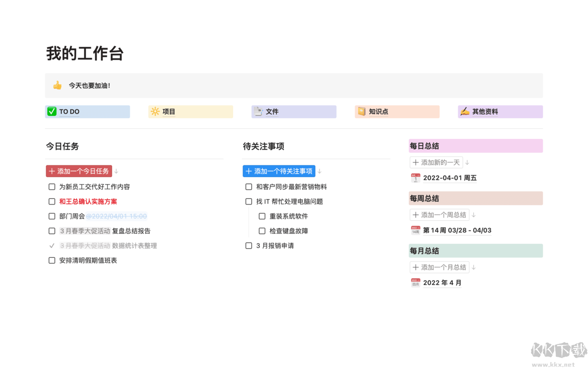This screenshot has height=368, width=588.
Task: Check the 安排清明假期值班表 task
Action: (52, 261)
